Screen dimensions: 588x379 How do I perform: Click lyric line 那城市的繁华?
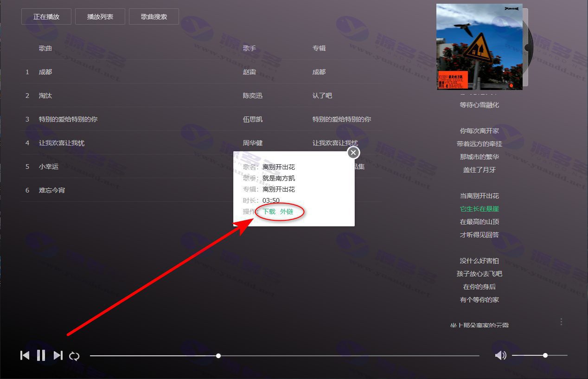pyautogui.click(x=479, y=157)
